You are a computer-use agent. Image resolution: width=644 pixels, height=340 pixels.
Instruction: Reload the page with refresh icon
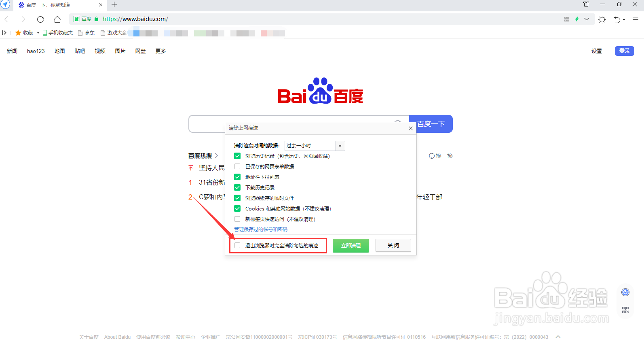pyautogui.click(x=40, y=19)
